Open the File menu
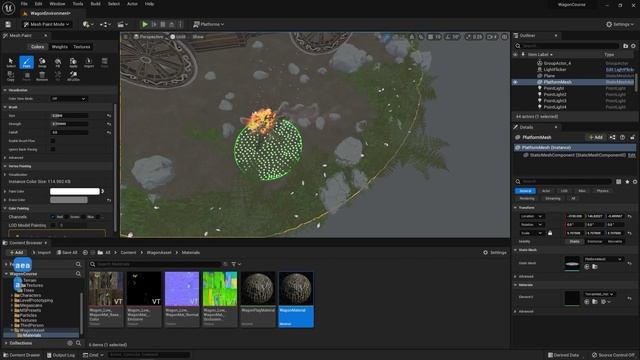This screenshot has width=640, height=360. pos(24,4)
